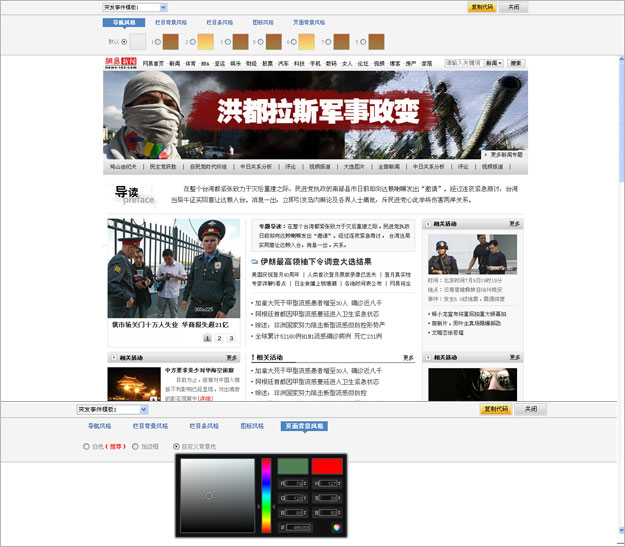Click the night temple thumbnail image
The height and width of the screenshot is (547, 625).
(x=134, y=384)
